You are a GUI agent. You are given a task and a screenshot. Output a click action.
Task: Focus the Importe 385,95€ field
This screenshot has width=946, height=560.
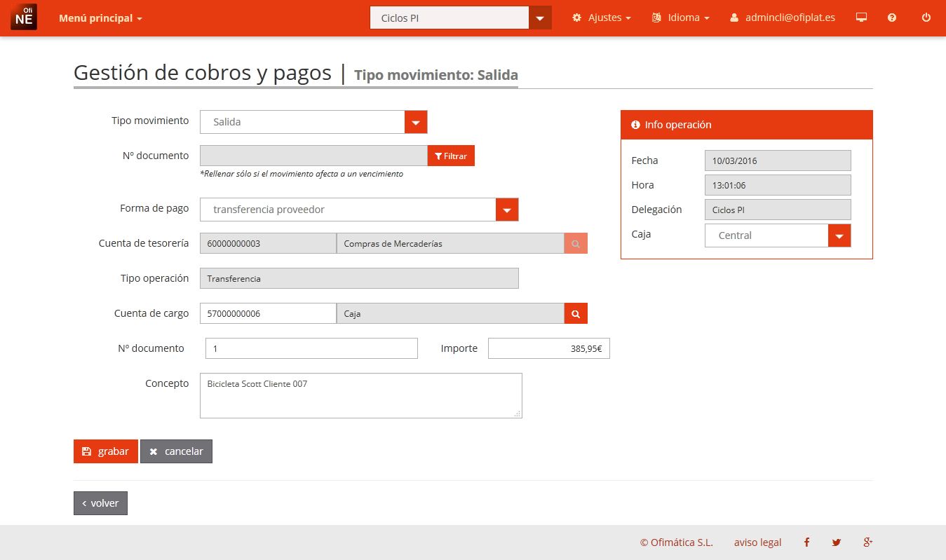pyautogui.click(x=549, y=348)
